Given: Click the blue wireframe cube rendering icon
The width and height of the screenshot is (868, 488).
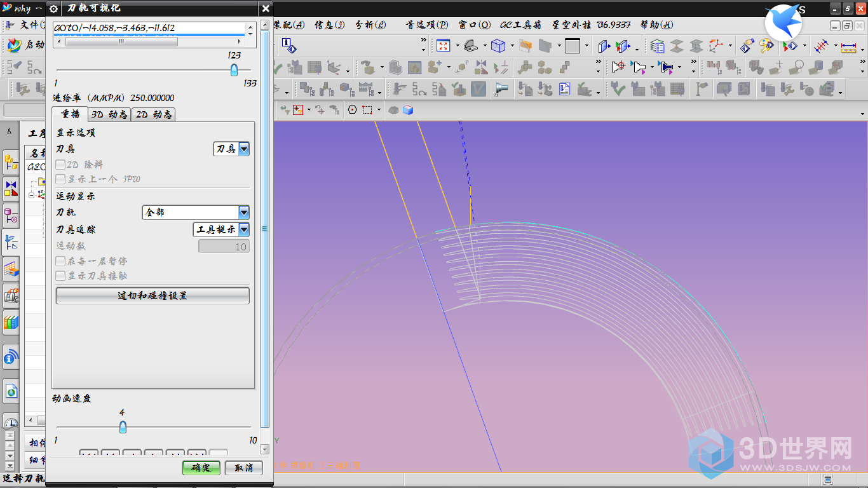Looking at the screenshot, I should tap(498, 46).
